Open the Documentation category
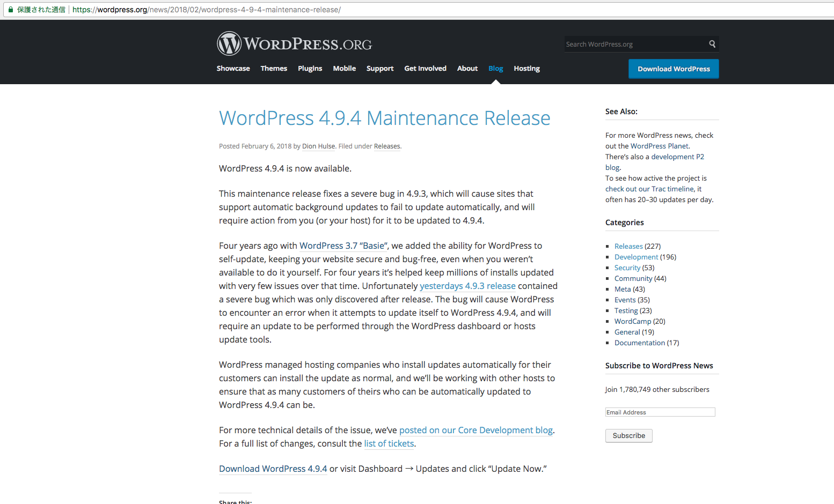 click(x=640, y=343)
